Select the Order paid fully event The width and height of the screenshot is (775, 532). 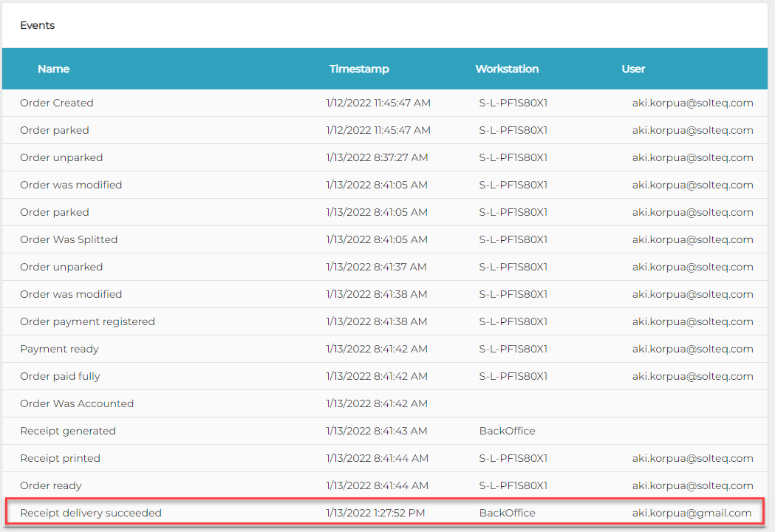tap(60, 376)
